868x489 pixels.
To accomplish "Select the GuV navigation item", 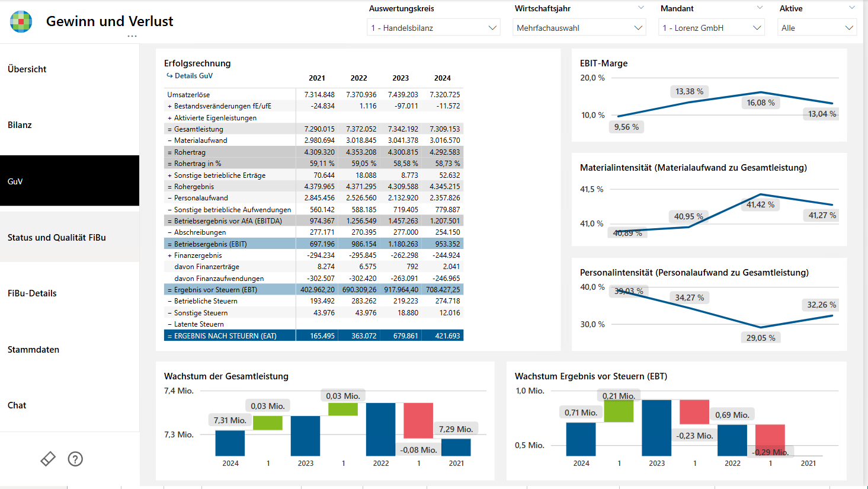I will (70, 181).
